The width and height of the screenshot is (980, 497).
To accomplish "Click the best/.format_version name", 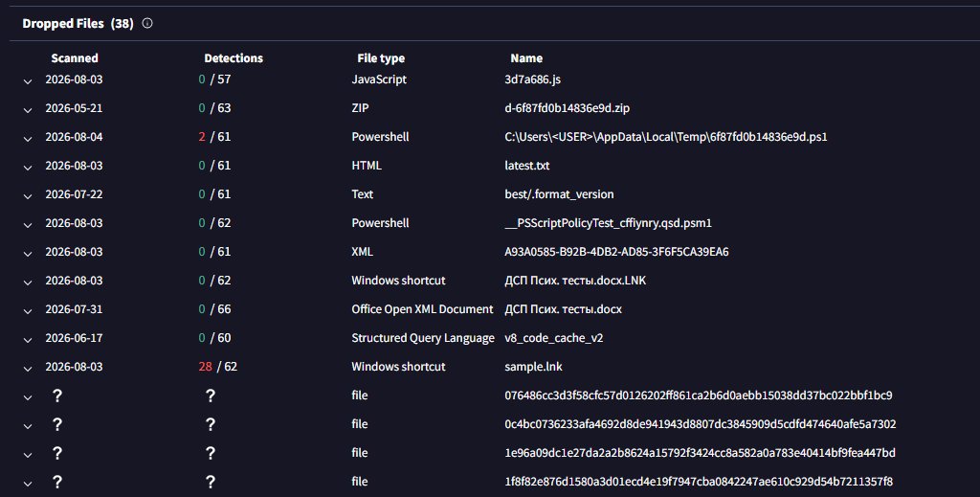I will 559,194.
